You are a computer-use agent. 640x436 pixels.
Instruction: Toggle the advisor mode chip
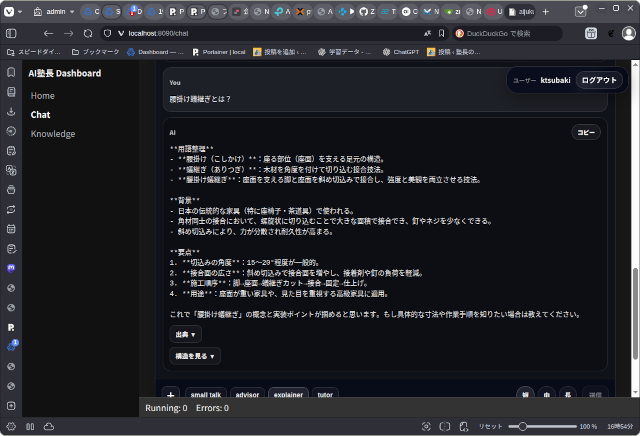[x=247, y=395]
